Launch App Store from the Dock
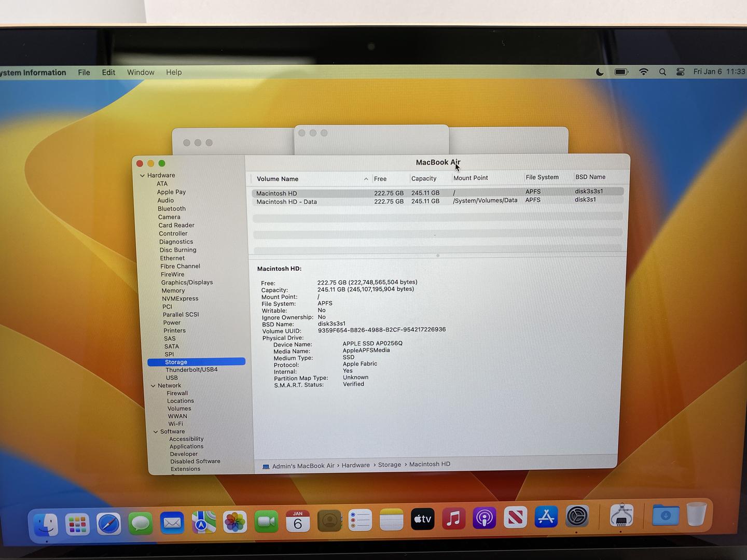This screenshot has width=747, height=560. point(546,516)
